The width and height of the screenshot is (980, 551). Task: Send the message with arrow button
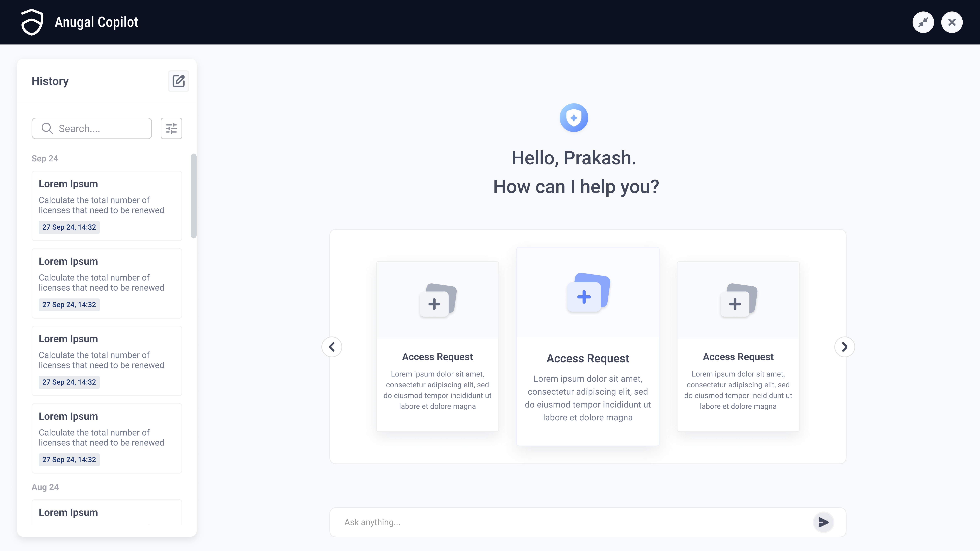point(823,522)
